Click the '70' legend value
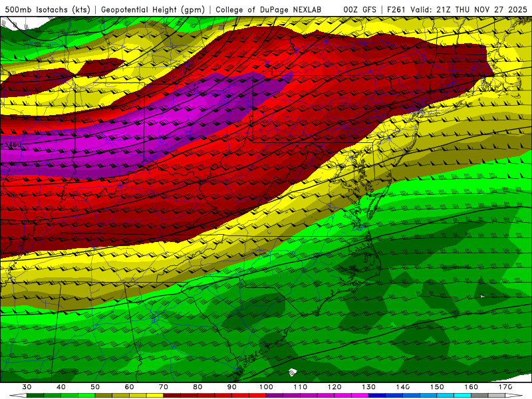The height and width of the screenshot is (399, 532). [x=164, y=387]
